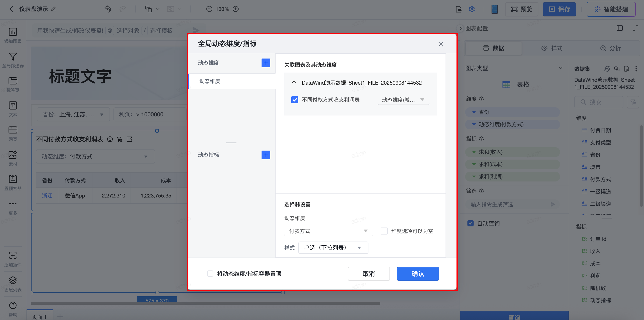644x320 pixels.
Task: Uncheck 不同付款方式收支利润表 checkbox
Action: (295, 100)
